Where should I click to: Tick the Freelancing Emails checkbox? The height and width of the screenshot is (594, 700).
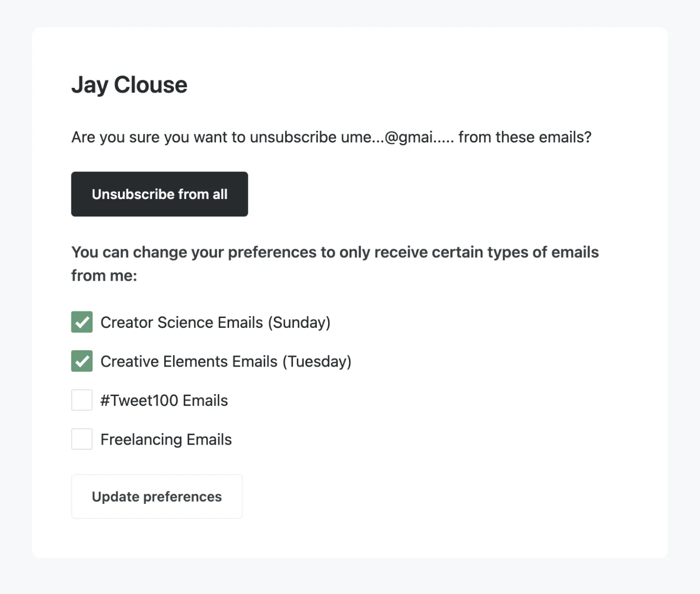click(82, 439)
